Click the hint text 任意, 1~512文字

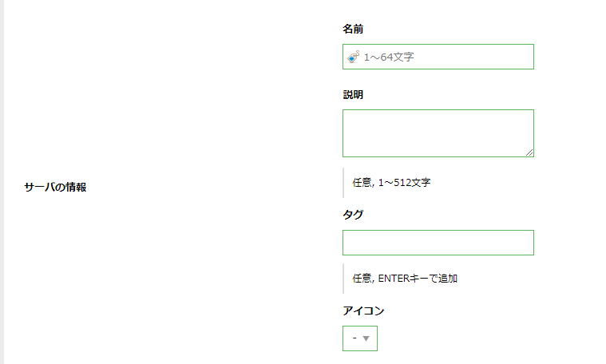(x=391, y=182)
